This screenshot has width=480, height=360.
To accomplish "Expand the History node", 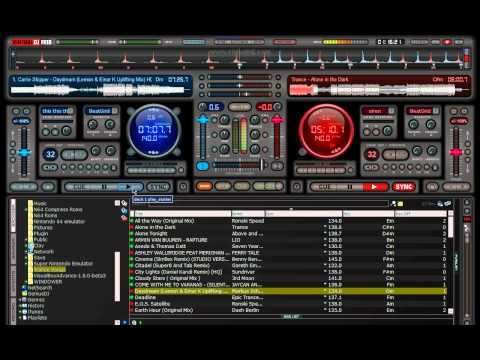I will click(20, 306).
